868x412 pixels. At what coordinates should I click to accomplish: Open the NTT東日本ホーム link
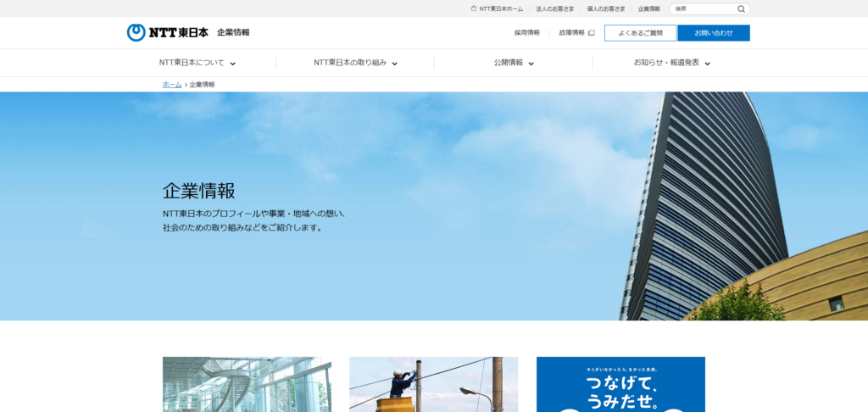click(501, 8)
